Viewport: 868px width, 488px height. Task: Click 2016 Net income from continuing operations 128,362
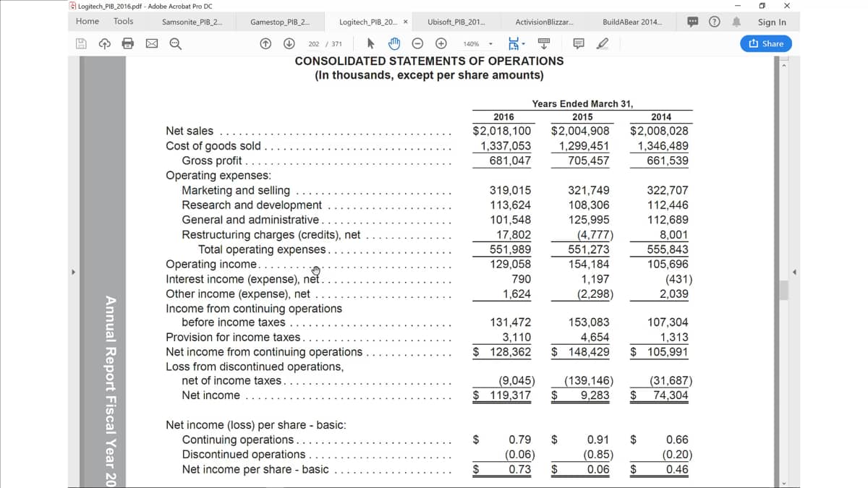pyautogui.click(x=502, y=352)
